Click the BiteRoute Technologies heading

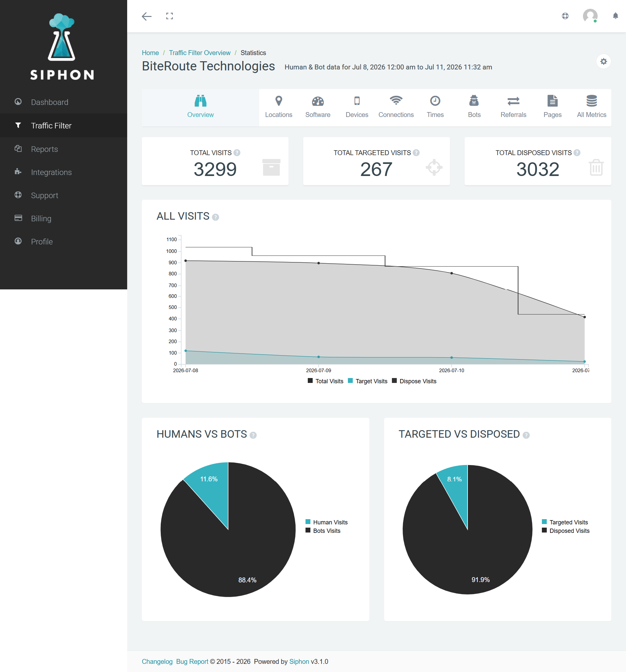(208, 66)
